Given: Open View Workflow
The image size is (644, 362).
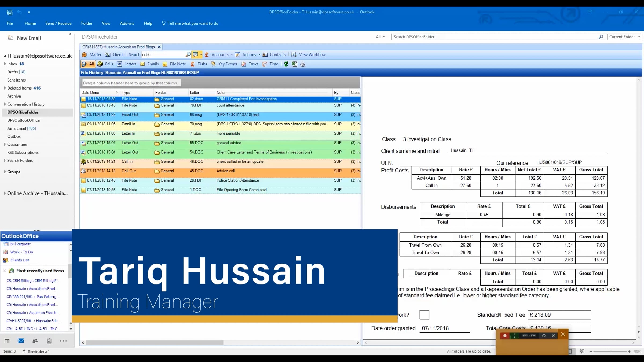Looking at the screenshot, I should click(x=309, y=54).
